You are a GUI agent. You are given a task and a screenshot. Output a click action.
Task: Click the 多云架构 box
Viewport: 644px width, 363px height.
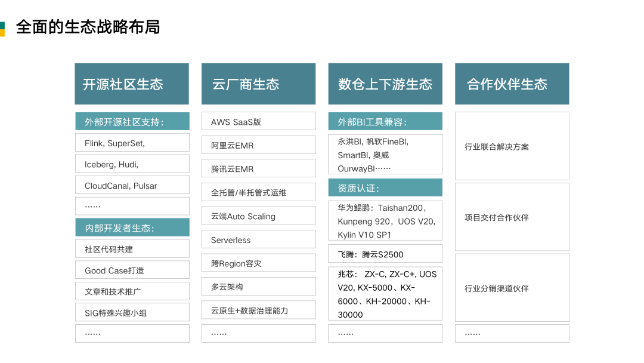point(259,286)
